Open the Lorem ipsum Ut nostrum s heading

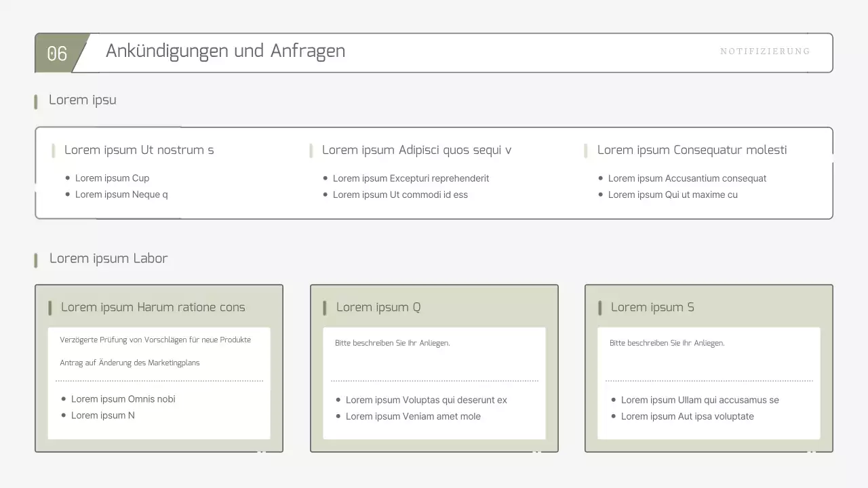[139, 150]
